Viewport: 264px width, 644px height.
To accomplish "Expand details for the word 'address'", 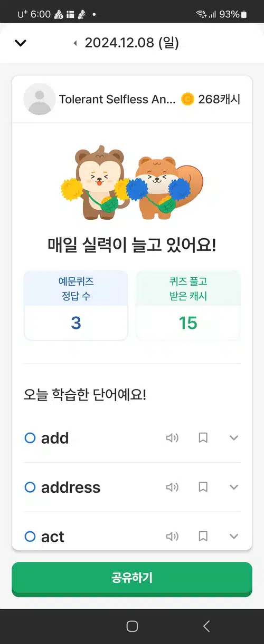I will (234, 487).
